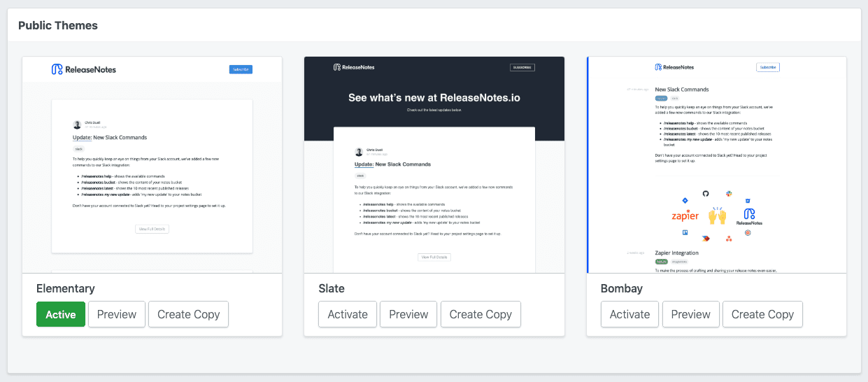Click the Subscribe button in the Slate preview
Screen dimensions: 868x382
click(x=522, y=67)
